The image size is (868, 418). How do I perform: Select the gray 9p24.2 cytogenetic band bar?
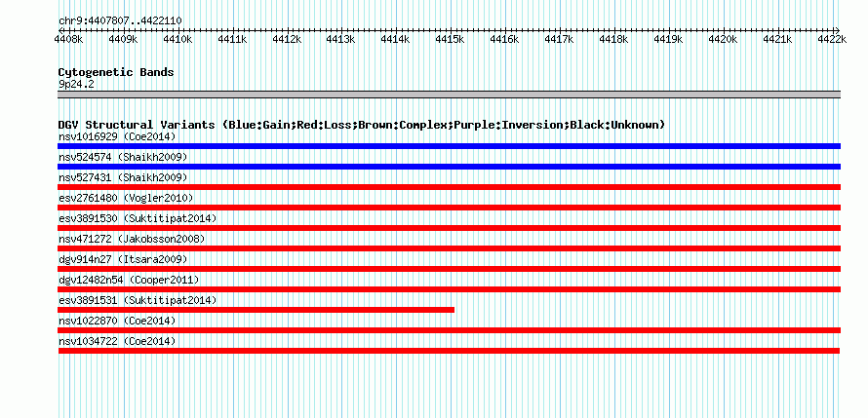coord(449,95)
